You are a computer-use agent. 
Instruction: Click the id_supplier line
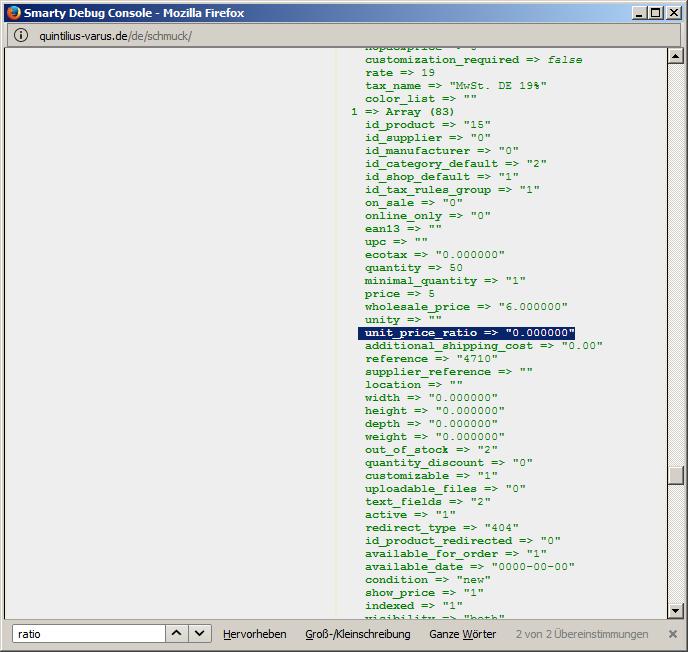pyautogui.click(x=428, y=138)
